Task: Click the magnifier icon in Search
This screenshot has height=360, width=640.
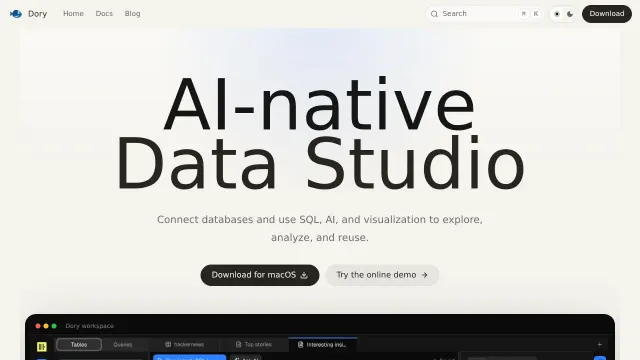Action: click(434, 14)
